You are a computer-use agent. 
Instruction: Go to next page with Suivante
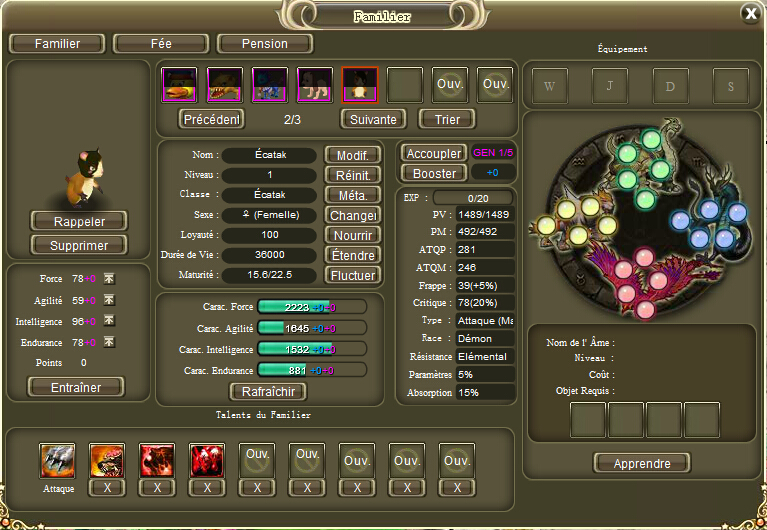tap(373, 119)
